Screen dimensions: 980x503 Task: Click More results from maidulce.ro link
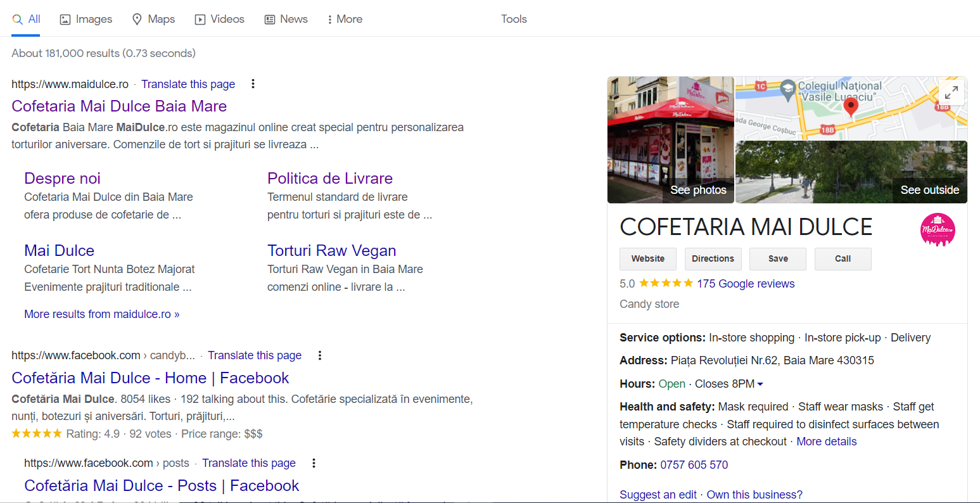coord(102,314)
